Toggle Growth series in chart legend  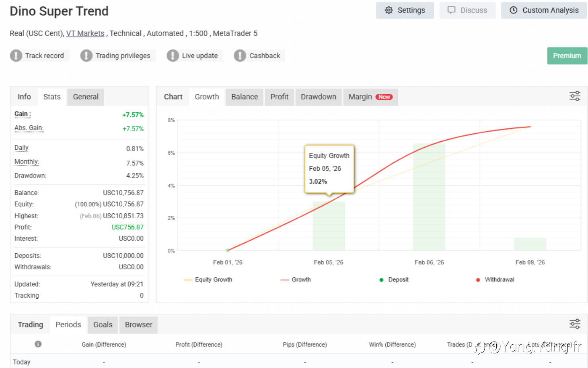point(296,279)
